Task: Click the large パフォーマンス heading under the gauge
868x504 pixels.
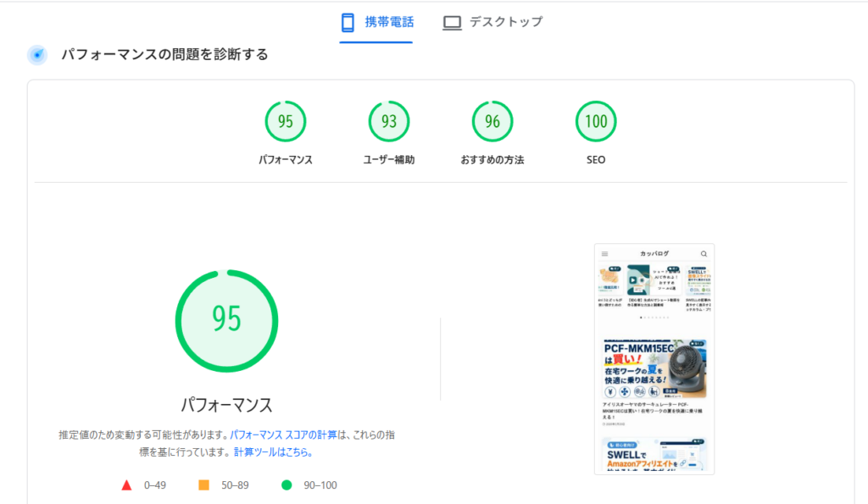Action: [x=226, y=405]
